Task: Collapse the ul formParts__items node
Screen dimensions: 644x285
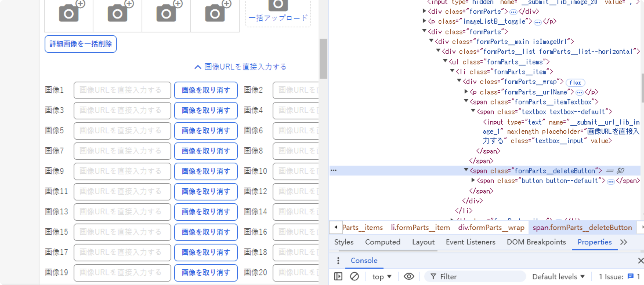Action: [x=445, y=61]
